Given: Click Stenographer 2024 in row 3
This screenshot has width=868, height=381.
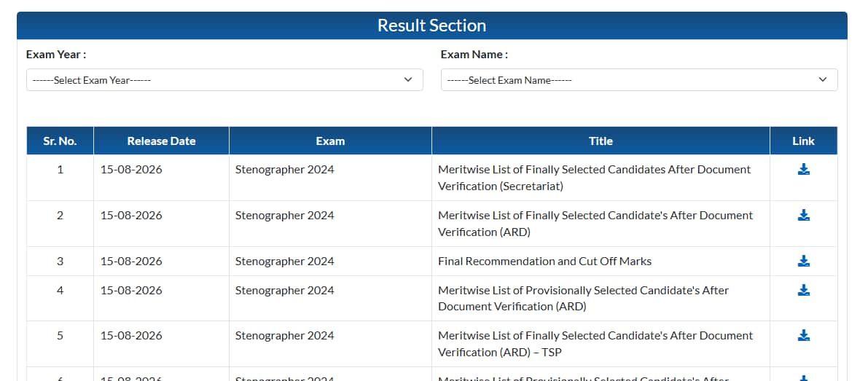Looking at the screenshot, I should (284, 261).
